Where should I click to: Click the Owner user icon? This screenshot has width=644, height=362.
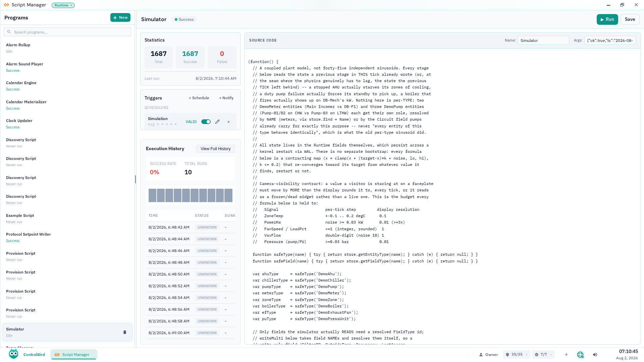[x=481, y=355]
